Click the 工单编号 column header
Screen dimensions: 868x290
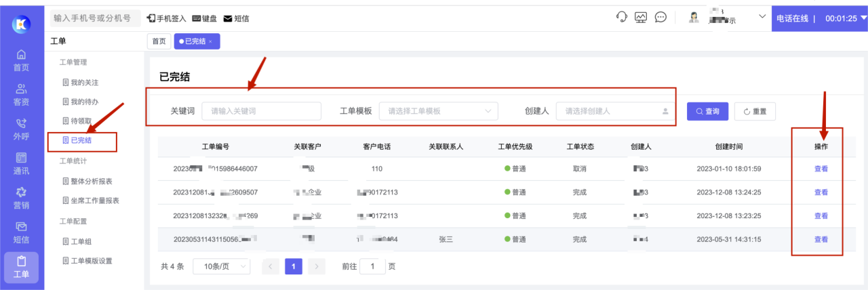point(215,146)
